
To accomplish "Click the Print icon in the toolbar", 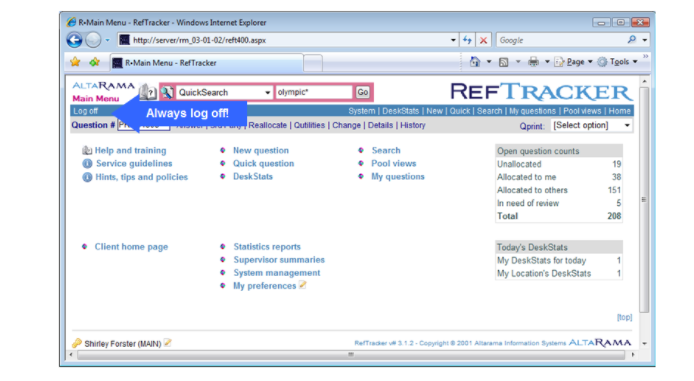I will pos(533,62).
